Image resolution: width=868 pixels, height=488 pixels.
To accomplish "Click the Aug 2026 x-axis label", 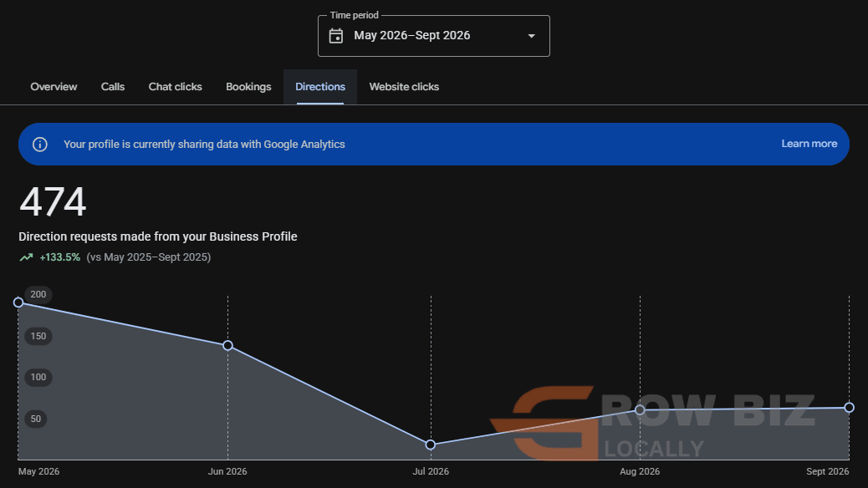I will [x=640, y=471].
